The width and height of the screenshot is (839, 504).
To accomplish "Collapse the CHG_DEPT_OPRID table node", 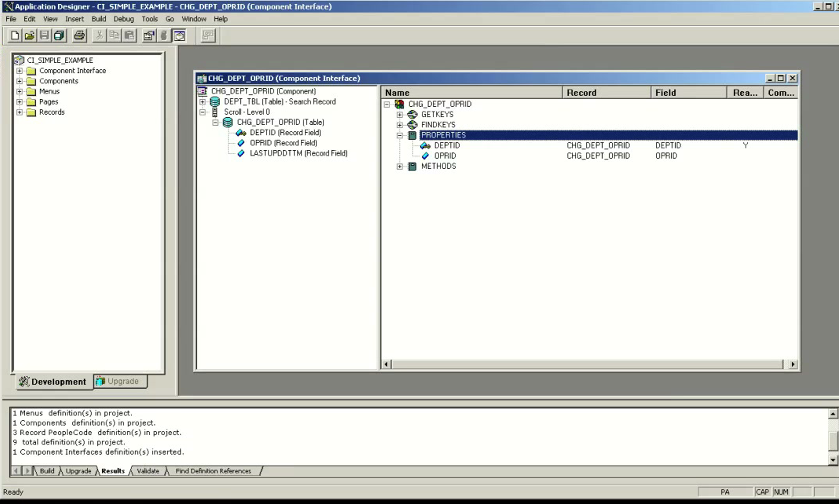I will point(215,122).
